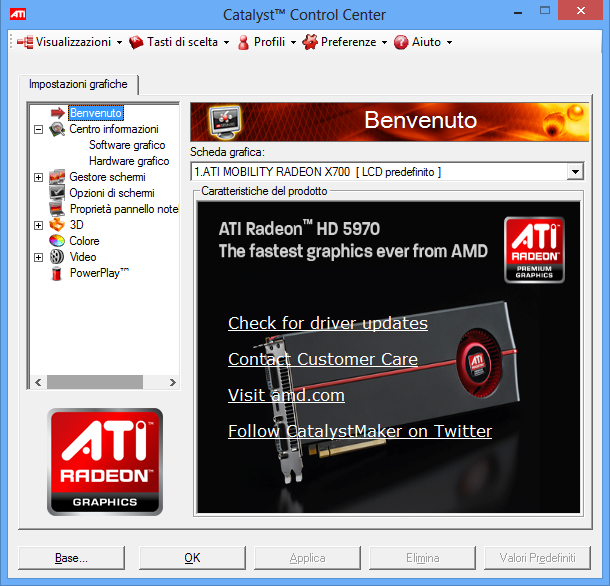Viewport: 610px width, 586px height.
Task: Click the OK button
Action: point(192,558)
